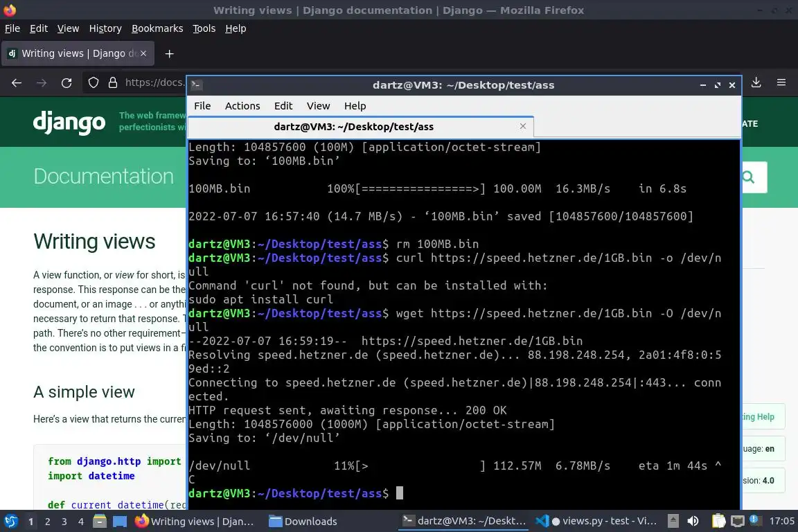Open Firefox hamburger application menu
This screenshot has width=798, height=532.
(781, 82)
